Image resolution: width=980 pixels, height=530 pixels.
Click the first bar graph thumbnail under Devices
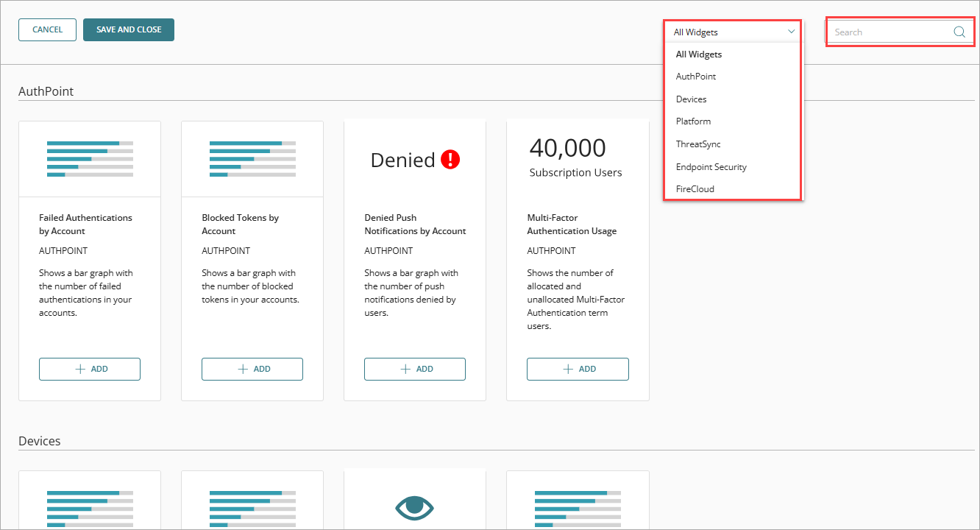point(89,506)
